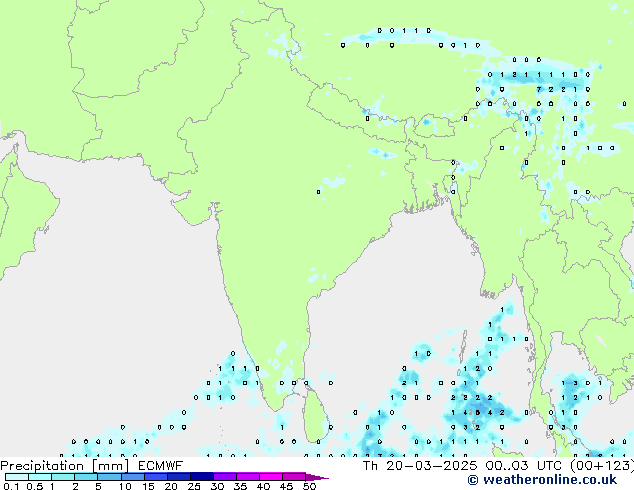Select the 40–45 mm magenta legend swatch
This screenshot has height=490, width=634.
[x=271, y=477]
